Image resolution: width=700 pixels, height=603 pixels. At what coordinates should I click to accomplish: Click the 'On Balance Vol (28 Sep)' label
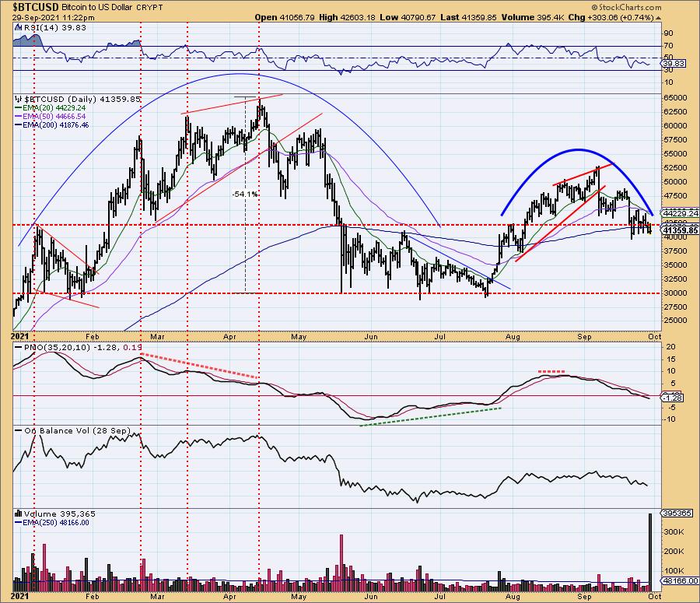click(x=77, y=430)
